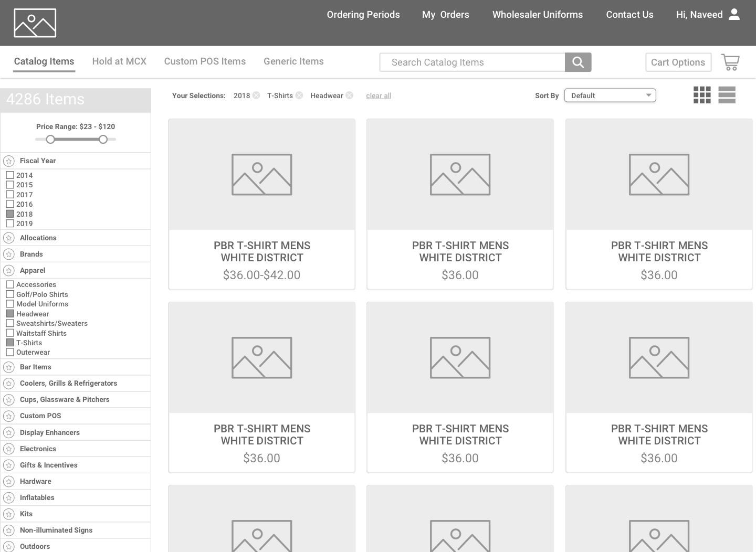Click the minimum price slider handle
This screenshot has height=552, width=756.
point(50,139)
